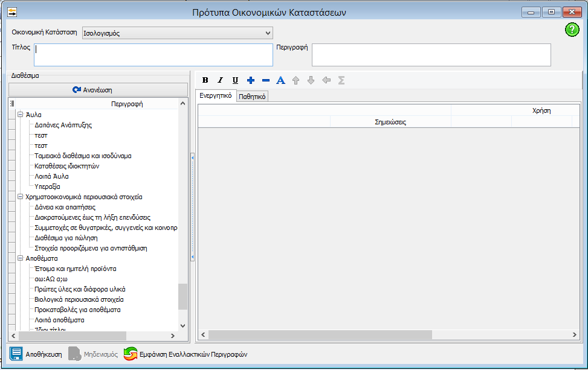This screenshot has width=588, height=370.
Task: Open the font color A icon
Action: click(x=280, y=80)
